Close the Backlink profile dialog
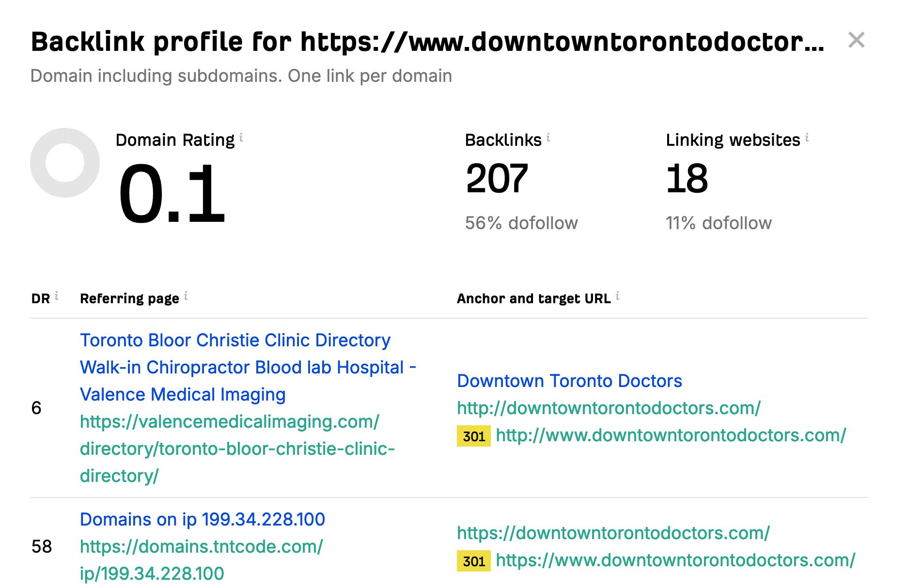This screenshot has width=907, height=588. [856, 40]
